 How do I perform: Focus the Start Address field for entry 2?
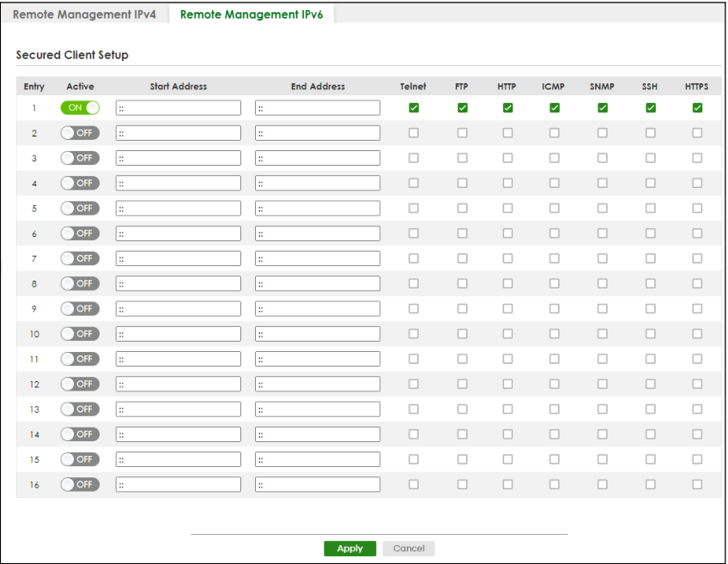coord(179,133)
